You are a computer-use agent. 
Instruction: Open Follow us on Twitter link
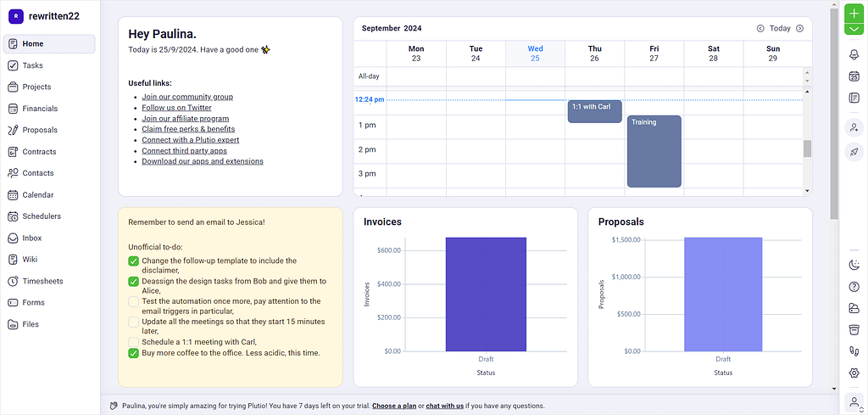click(x=176, y=108)
